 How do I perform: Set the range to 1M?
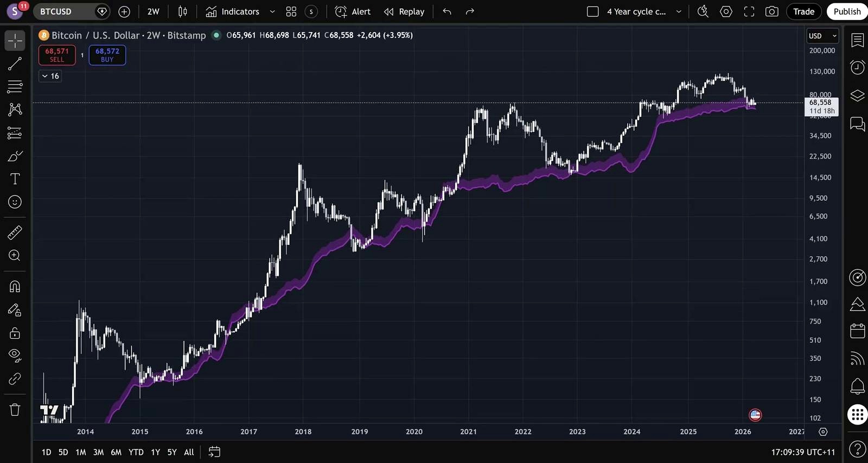click(x=81, y=452)
